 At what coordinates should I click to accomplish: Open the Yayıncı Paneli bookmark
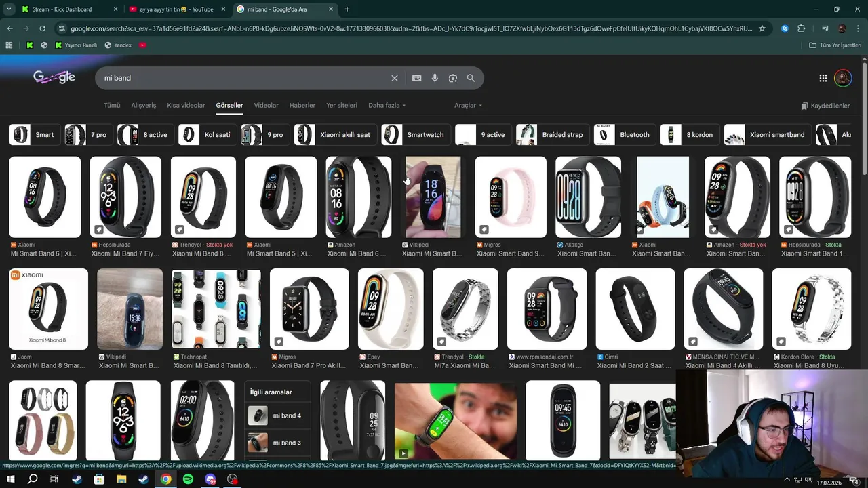coord(76,45)
